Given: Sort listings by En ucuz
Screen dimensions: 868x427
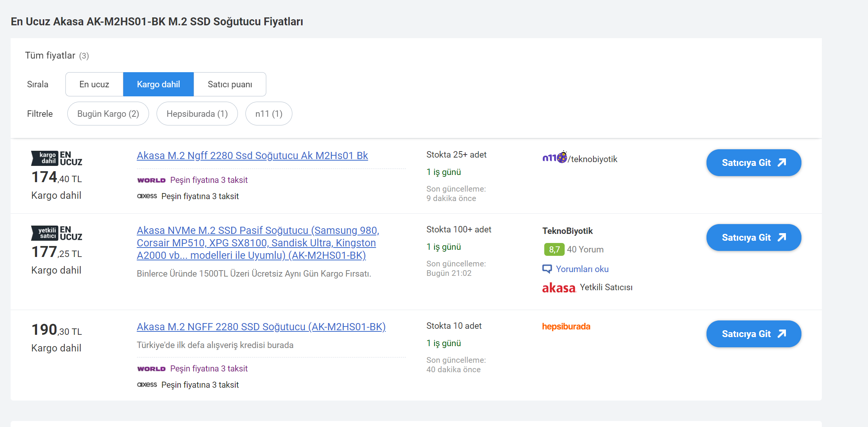Looking at the screenshot, I should coord(94,84).
